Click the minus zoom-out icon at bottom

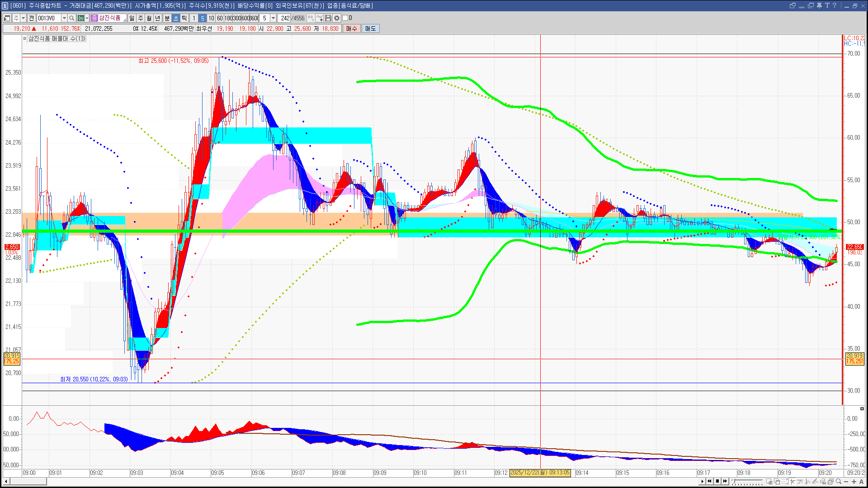coord(846,481)
